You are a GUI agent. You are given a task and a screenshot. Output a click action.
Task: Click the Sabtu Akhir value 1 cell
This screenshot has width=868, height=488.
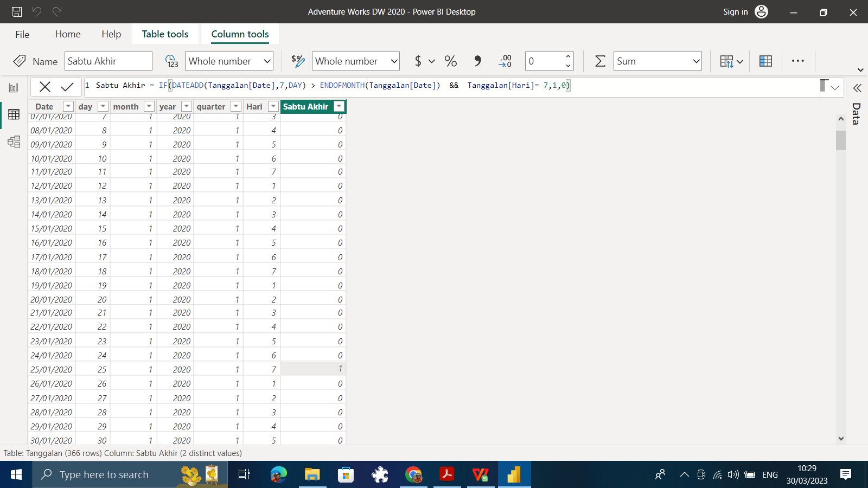[313, 369]
